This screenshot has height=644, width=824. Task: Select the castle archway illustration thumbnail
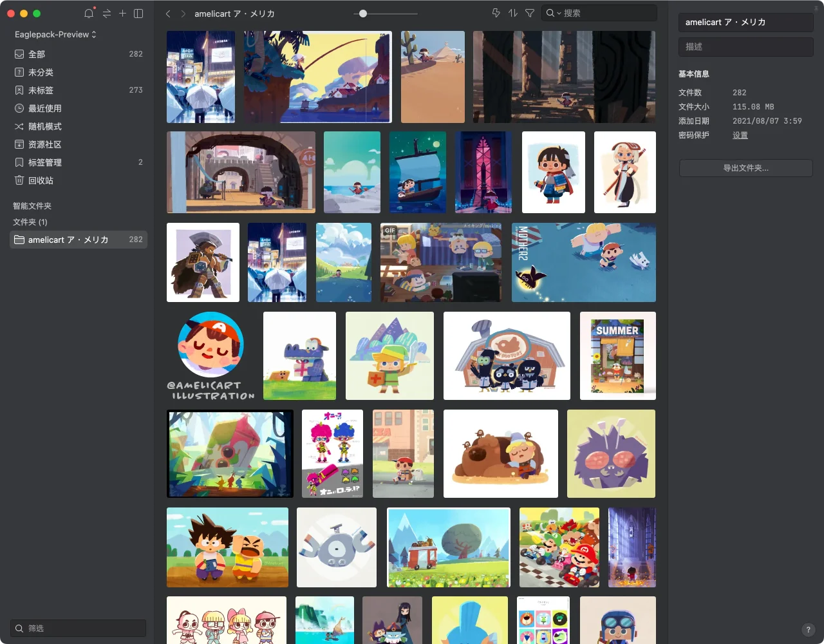241,172
